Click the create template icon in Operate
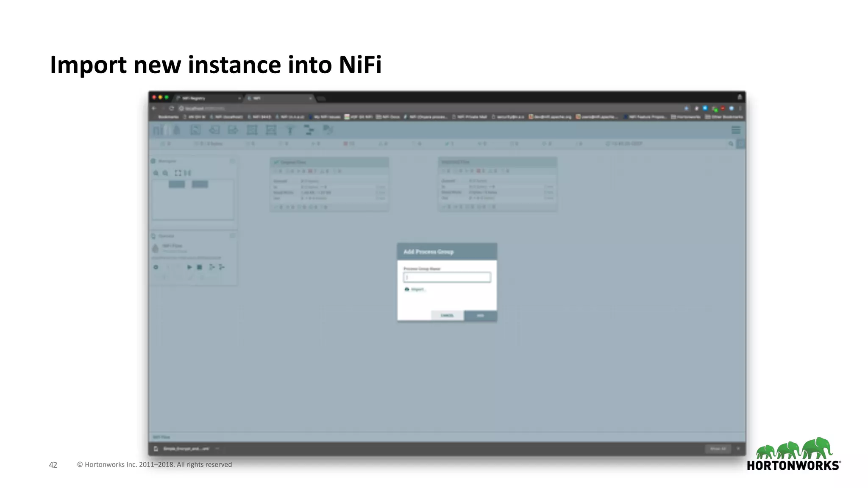Image resolution: width=868 pixels, height=488 pixels. click(x=212, y=267)
